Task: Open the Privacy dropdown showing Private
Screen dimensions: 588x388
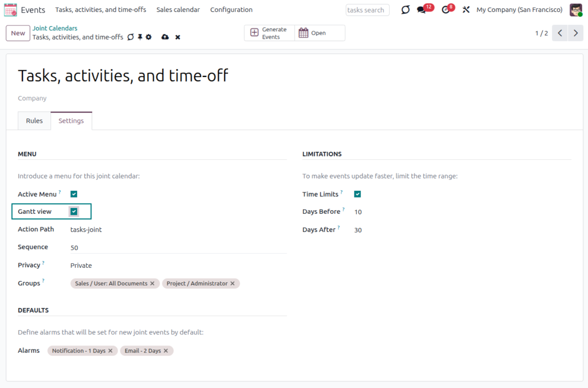Action: click(177, 265)
